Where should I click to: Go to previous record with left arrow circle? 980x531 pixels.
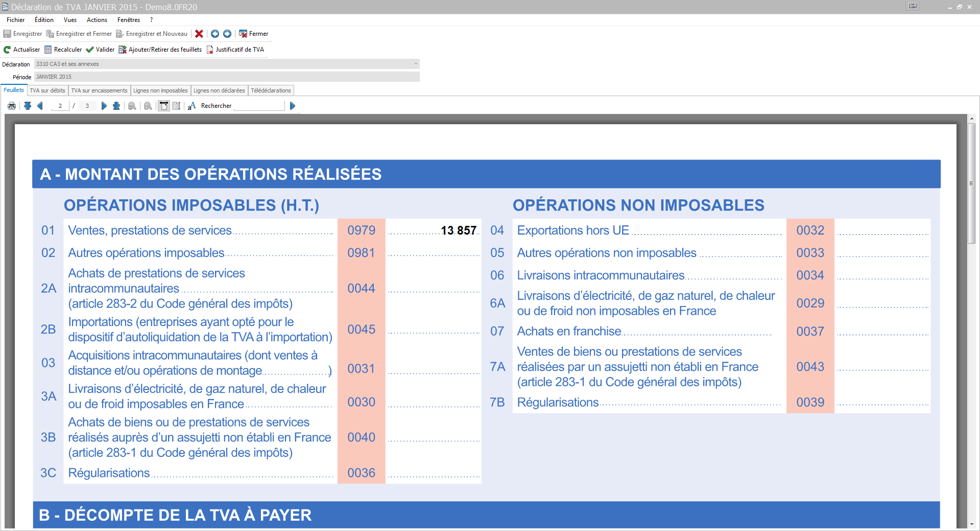pyautogui.click(x=215, y=34)
